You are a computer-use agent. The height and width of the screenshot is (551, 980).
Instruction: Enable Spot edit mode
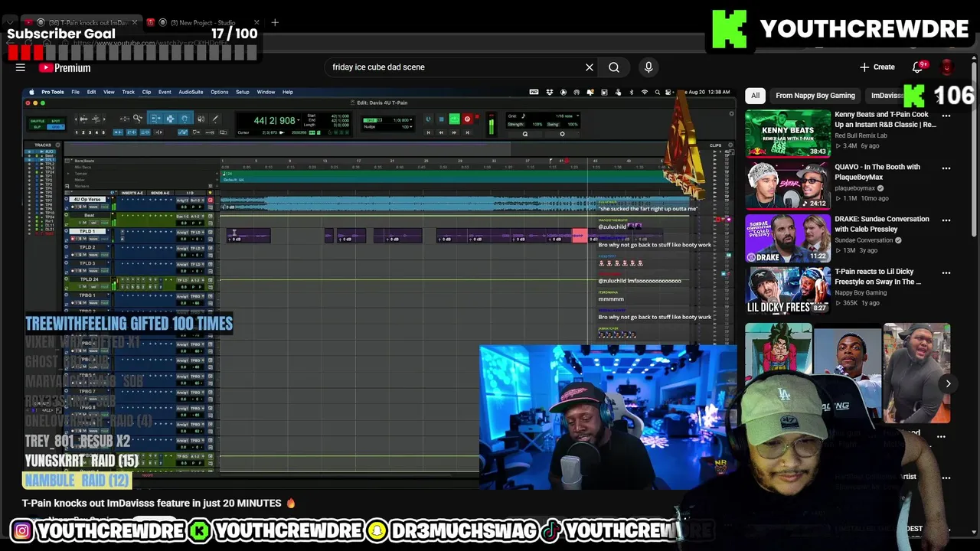pos(55,121)
